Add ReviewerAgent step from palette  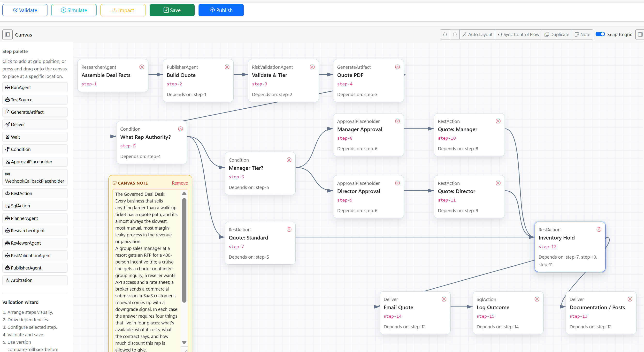pos(35,243)
